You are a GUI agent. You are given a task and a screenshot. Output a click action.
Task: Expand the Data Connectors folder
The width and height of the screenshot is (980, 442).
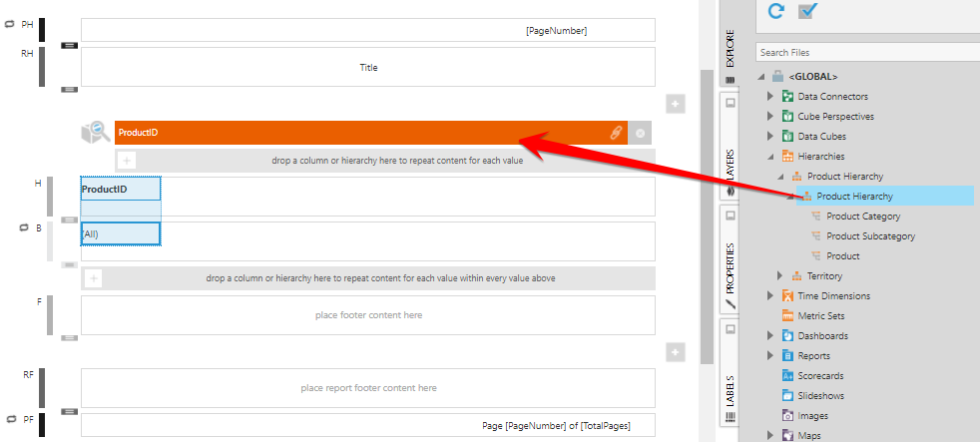769,97
